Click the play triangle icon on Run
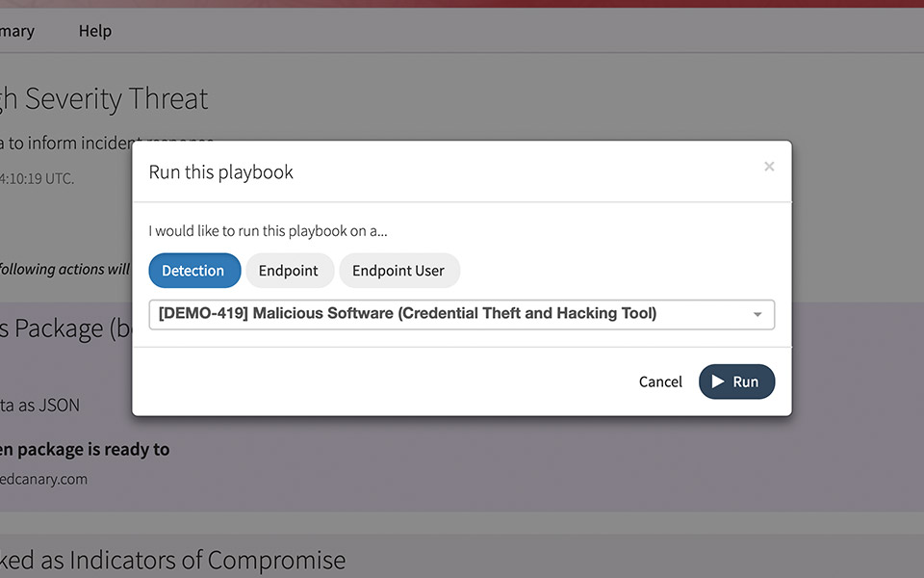Image resolution: width=924 pixels, height=578 pixels. 718,381
